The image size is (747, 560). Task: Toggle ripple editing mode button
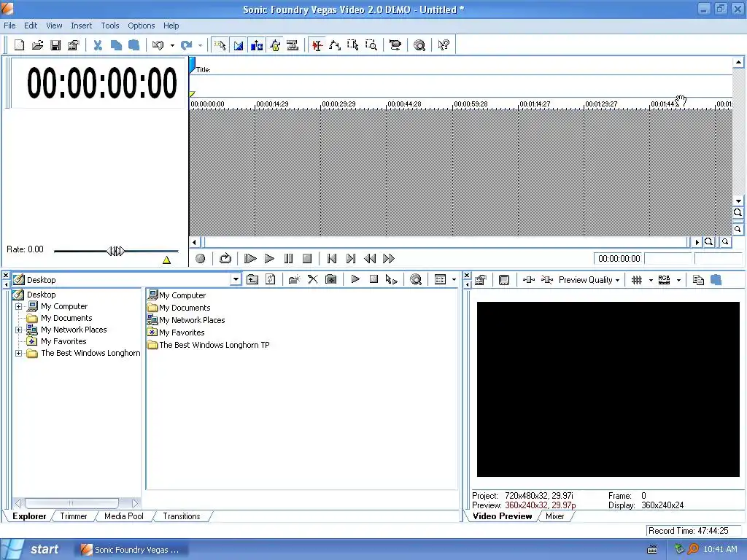click(x=256, y=45)
